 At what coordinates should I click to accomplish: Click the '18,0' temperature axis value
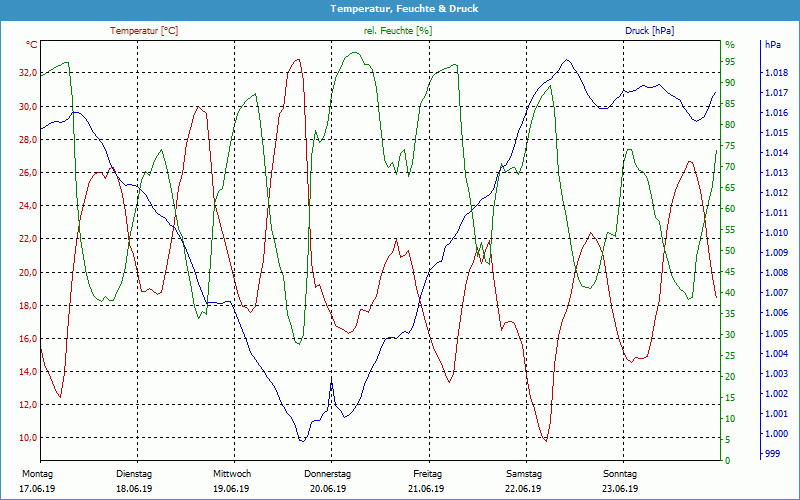28,306
